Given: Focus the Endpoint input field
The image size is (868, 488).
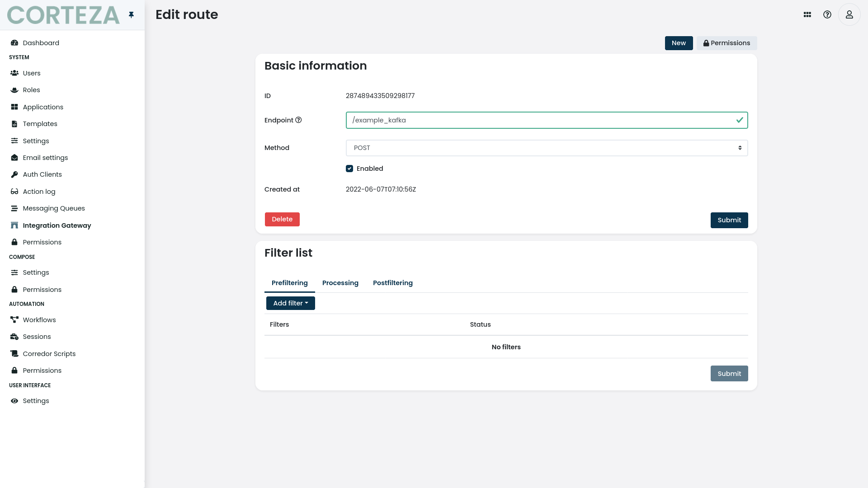Looking at the screenshot, I should click(x=547, y=120).
